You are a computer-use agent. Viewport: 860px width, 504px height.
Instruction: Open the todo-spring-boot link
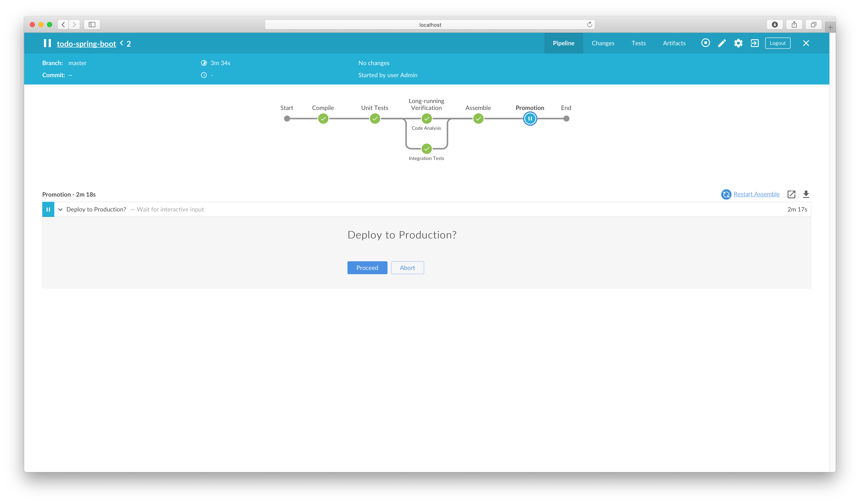click(x=86, y=44)
